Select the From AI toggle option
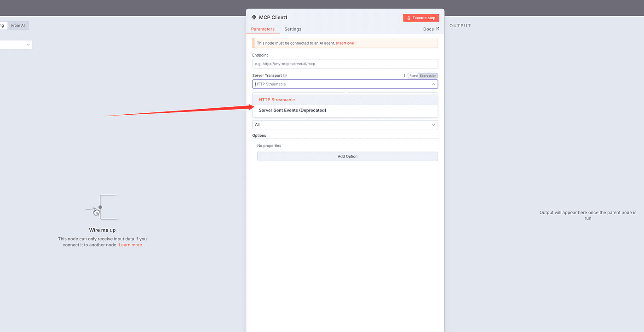The height and width of the screenshot is (332, 644). point(18,26)
